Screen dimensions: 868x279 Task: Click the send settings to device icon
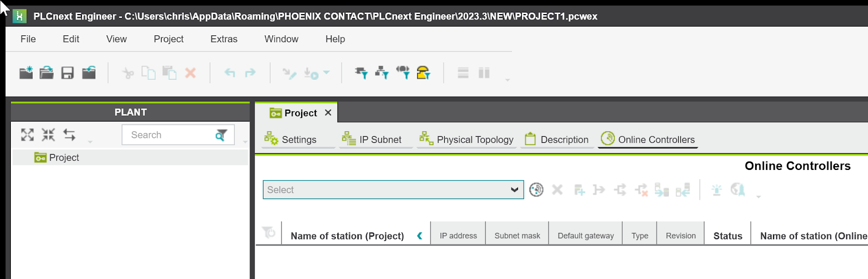coord(661,189)
